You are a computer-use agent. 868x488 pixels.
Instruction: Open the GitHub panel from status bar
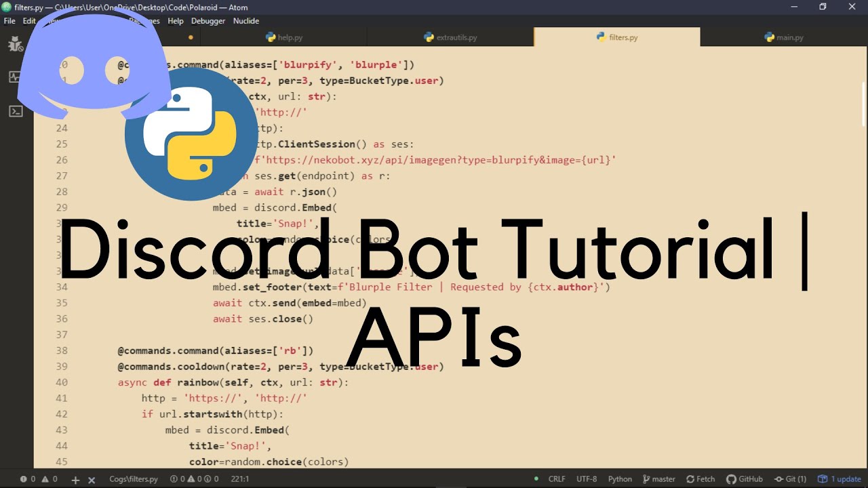pos(744,479)
